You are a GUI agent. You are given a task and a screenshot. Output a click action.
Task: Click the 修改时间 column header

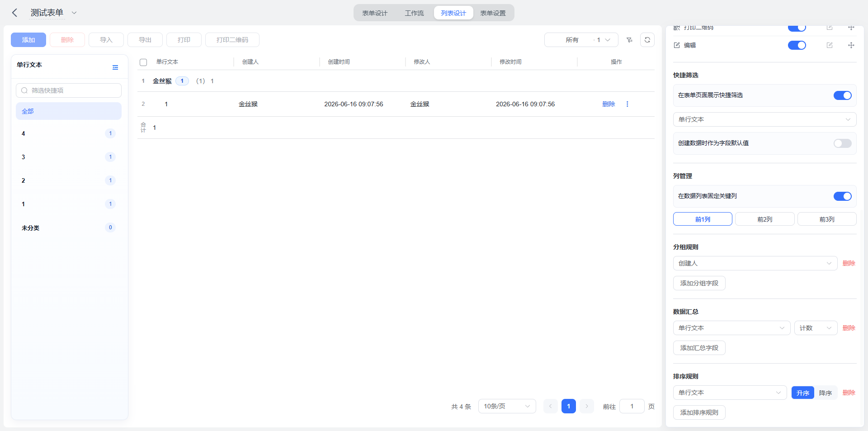[x=510, y=62]
